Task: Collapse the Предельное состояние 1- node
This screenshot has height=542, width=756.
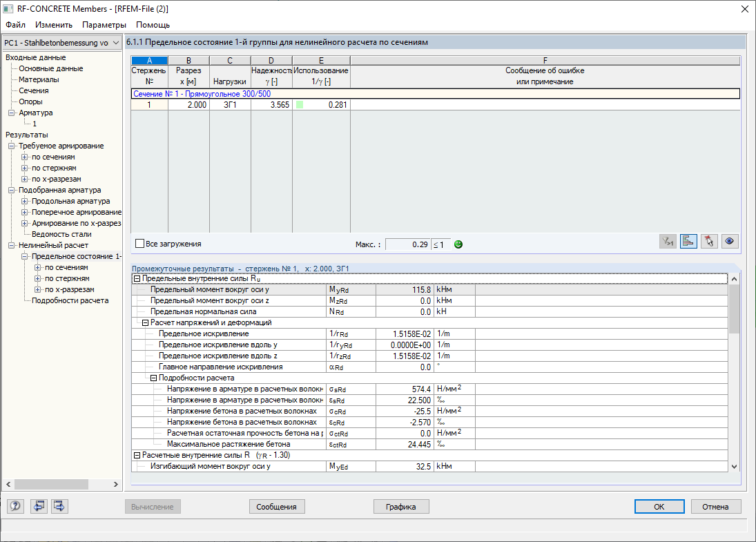Action: point(25,257)
